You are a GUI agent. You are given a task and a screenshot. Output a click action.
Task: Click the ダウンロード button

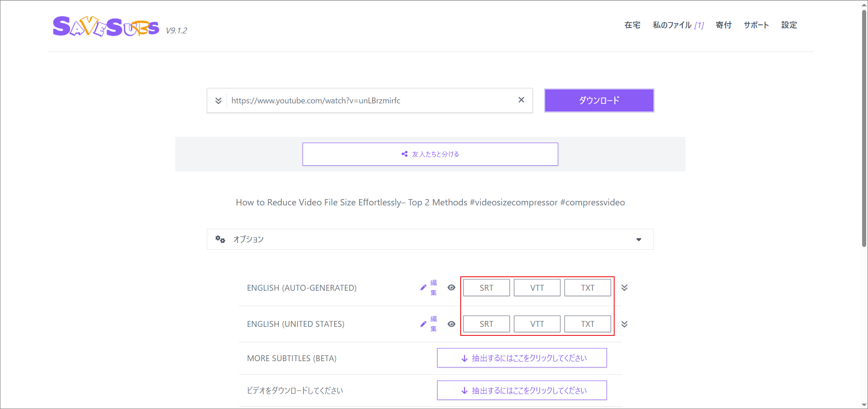pos(599,100)
